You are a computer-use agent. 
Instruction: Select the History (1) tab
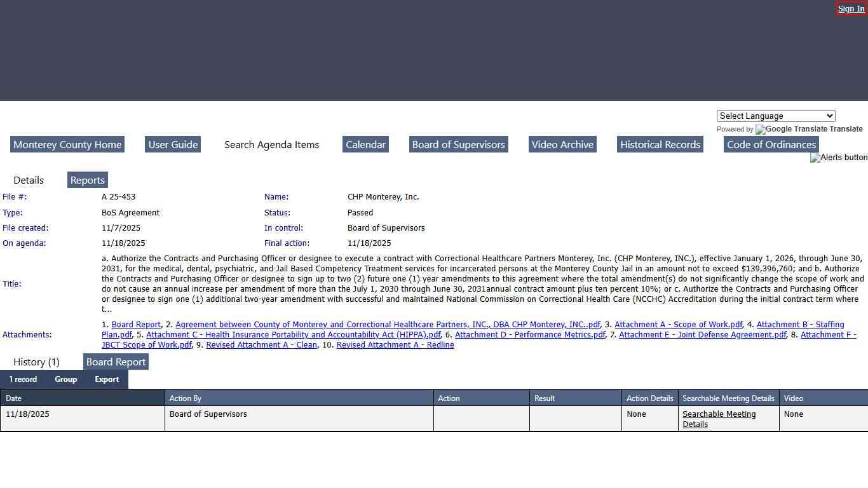coord(36,362)
